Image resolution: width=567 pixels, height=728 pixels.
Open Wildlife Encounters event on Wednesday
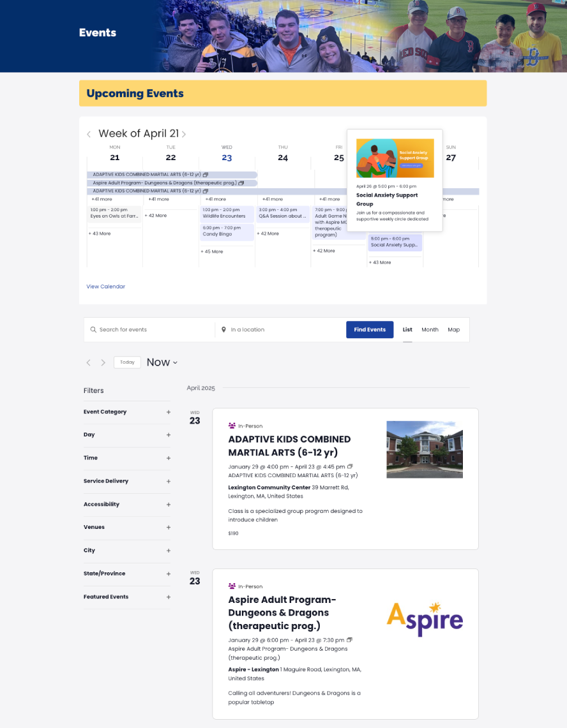click(x=227, y=213)
